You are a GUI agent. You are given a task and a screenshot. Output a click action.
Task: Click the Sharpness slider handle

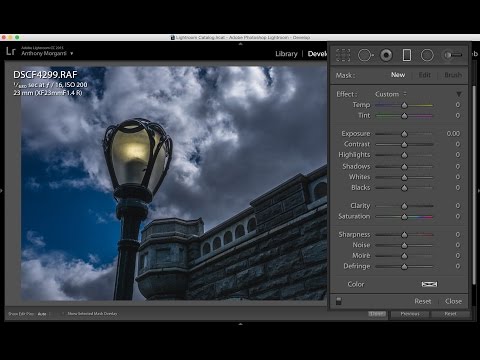(404, 235)
